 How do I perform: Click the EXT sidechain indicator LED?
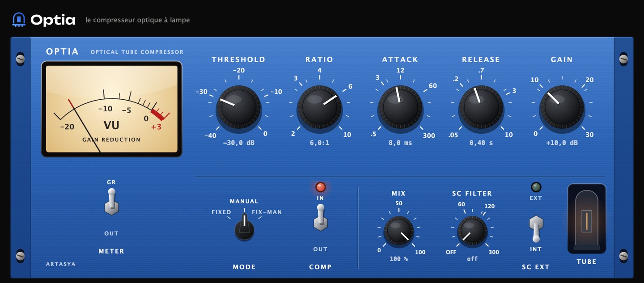[x=536, y=187]
